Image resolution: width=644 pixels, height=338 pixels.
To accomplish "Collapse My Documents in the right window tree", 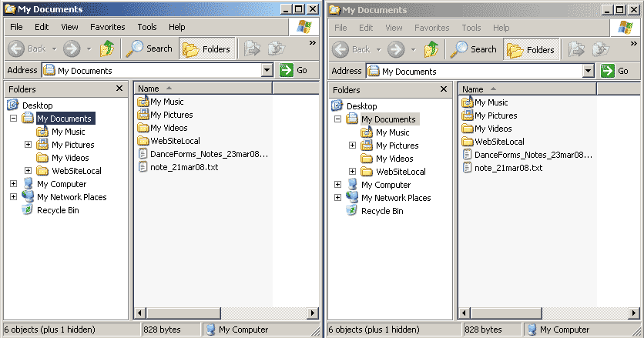I will pyautogui.click(x=337, y=119).
